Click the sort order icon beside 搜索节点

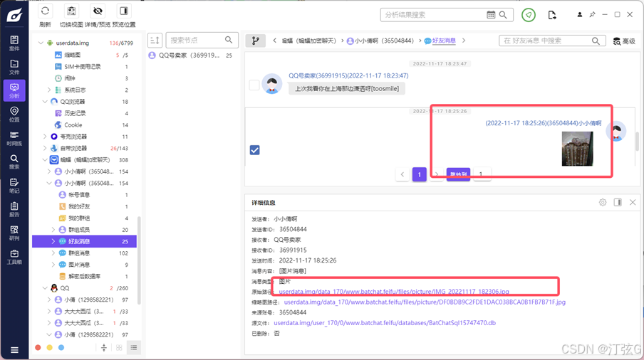coord(155,40)
